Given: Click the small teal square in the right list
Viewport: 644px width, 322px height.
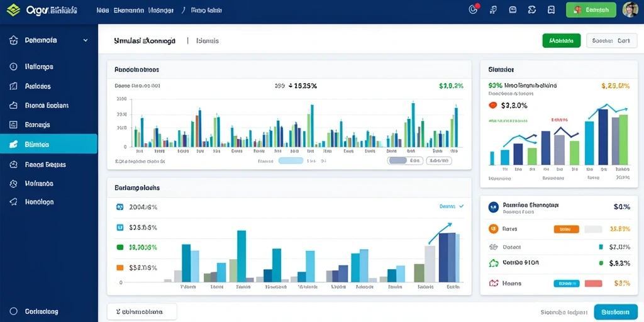Looking at the screenshot, I should click(x=601, y=247).
